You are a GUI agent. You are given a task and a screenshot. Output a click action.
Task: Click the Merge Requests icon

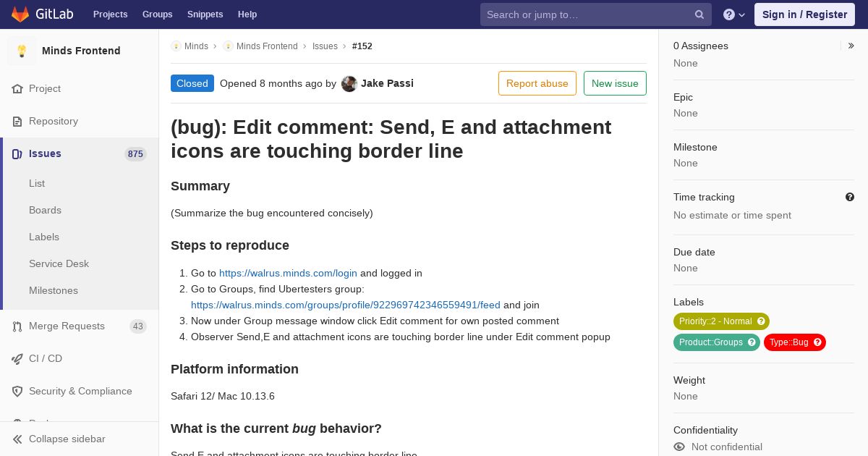(17, 326)
